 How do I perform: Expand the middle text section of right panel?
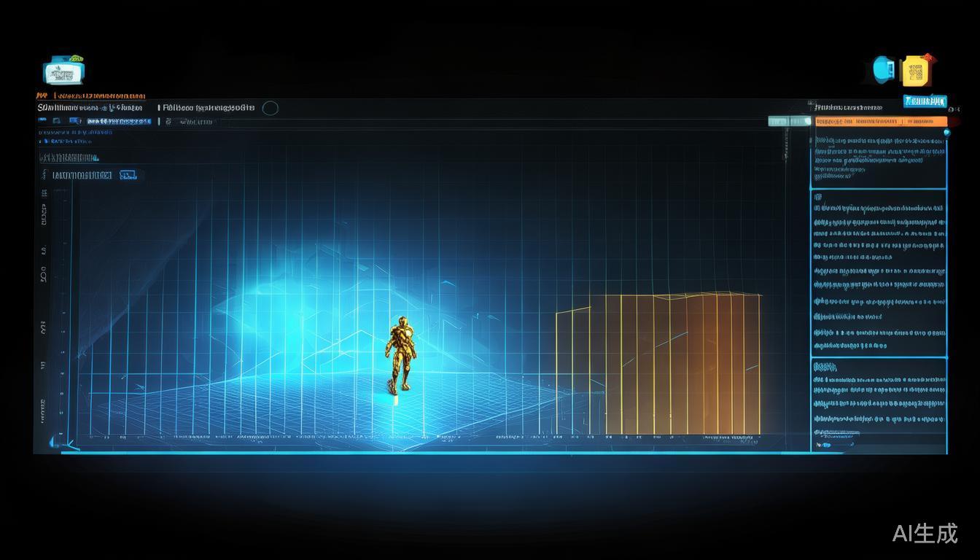(879, 273)
